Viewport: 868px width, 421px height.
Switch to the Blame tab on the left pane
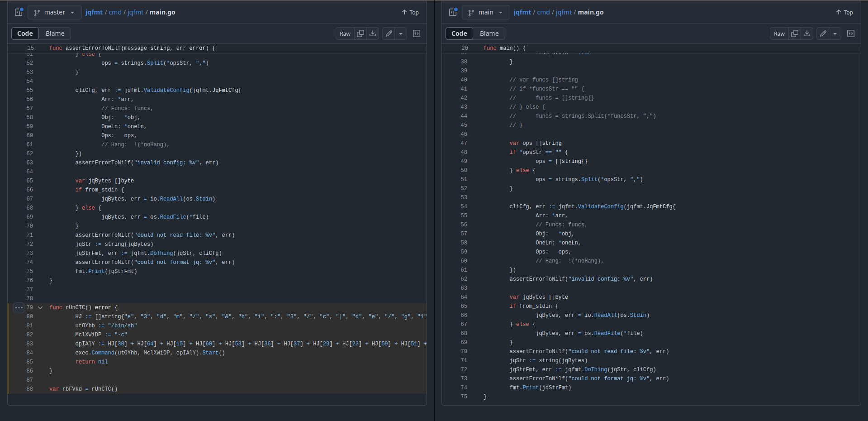55,33
